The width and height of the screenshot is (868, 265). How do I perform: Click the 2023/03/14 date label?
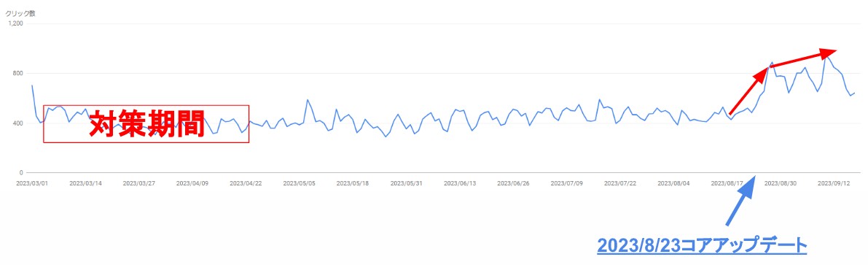tap(85, 183)
